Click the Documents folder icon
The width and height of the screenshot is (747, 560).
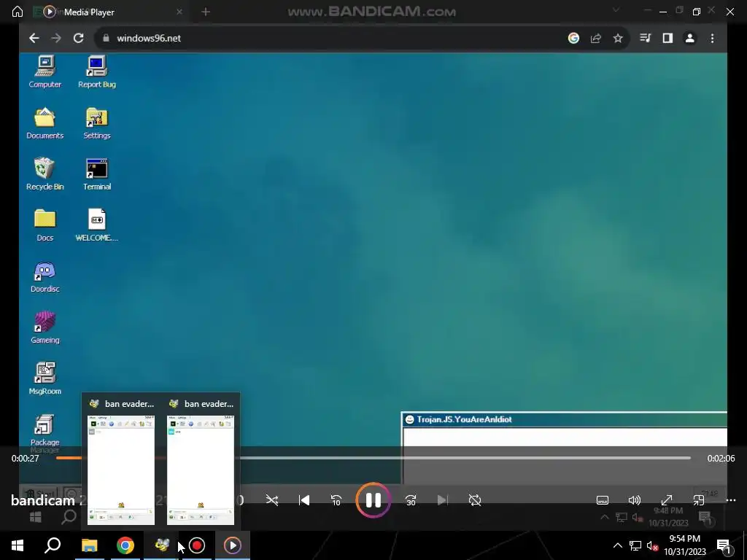(x=44, y=122)
